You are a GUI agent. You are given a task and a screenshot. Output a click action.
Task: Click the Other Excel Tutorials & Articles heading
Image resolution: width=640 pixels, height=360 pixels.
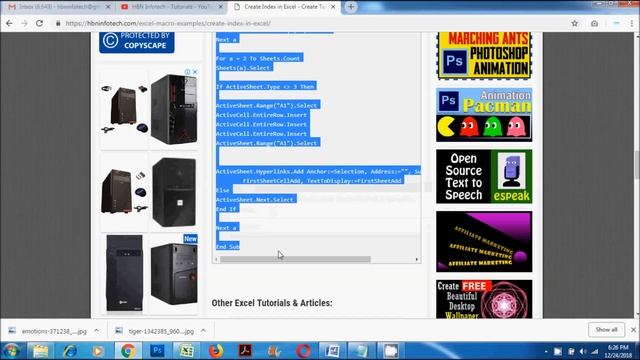pos(272,303)
